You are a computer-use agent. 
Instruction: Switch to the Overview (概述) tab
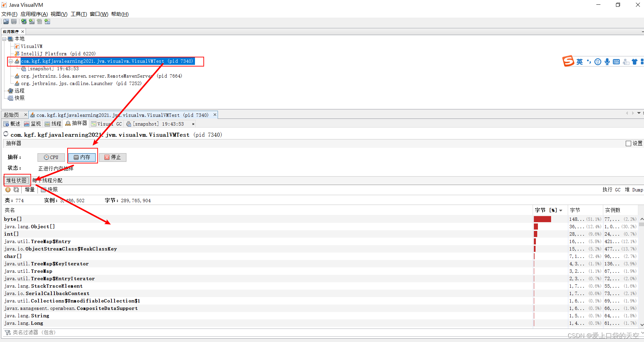click(12, 124)
